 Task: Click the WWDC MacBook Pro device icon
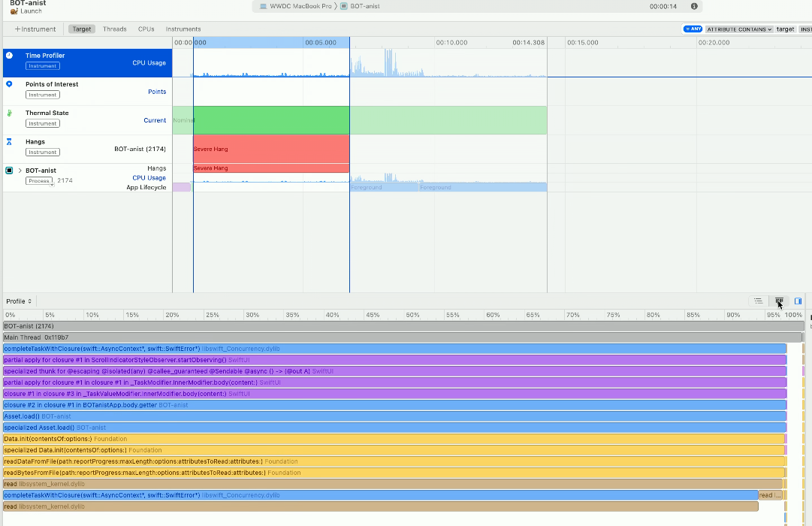pos(263,6)
